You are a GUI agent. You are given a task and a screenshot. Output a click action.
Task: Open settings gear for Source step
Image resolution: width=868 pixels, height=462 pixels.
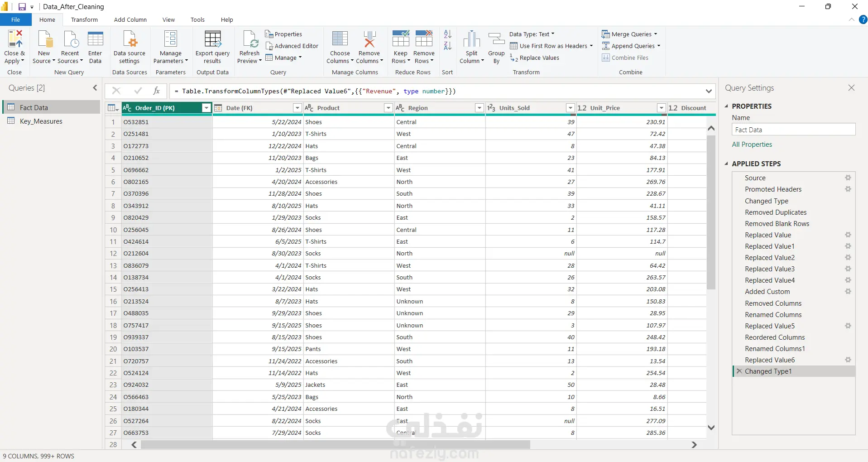tap(848, 178)
